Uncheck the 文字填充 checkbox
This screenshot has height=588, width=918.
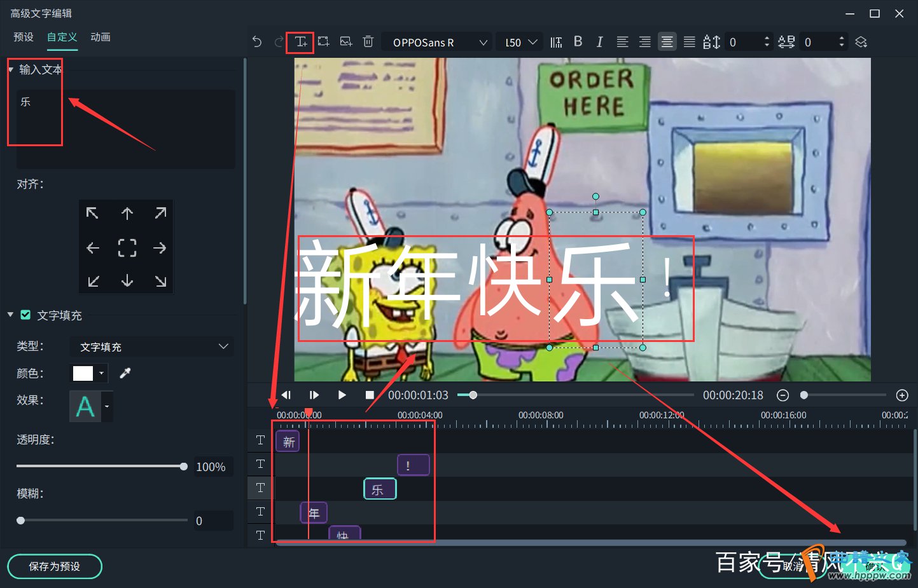[x=26, y=315]
